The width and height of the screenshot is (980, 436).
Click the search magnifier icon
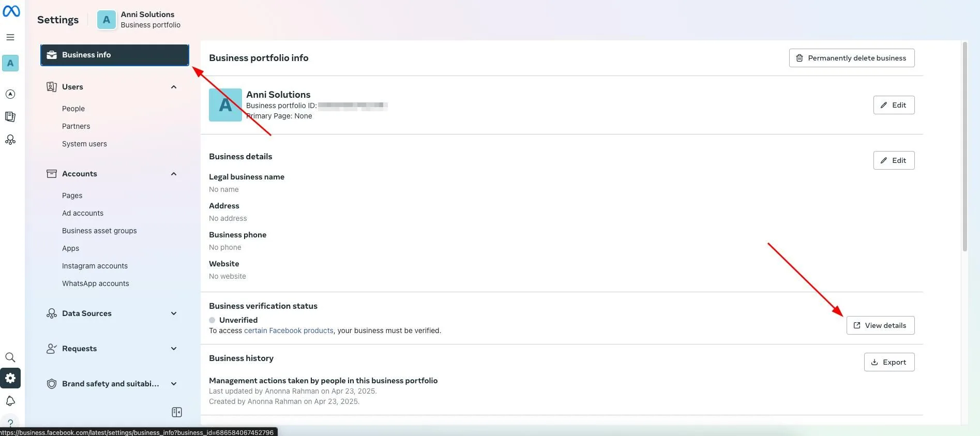[10, 357]
